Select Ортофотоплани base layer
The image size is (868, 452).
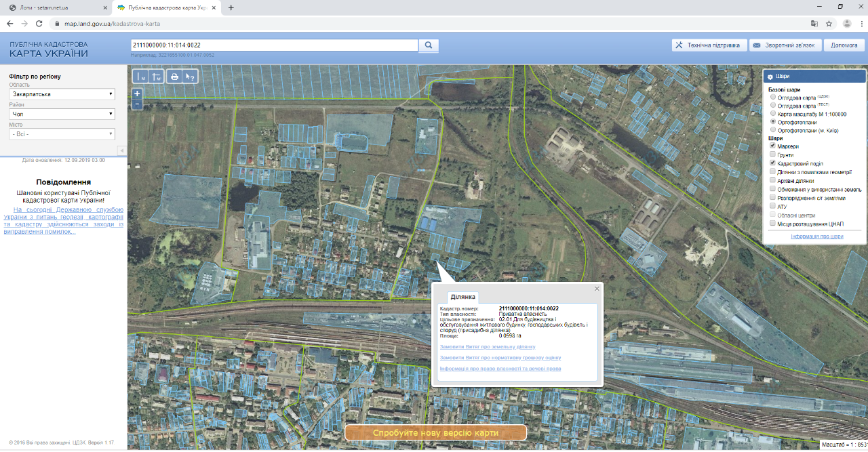tap(772, 122)
